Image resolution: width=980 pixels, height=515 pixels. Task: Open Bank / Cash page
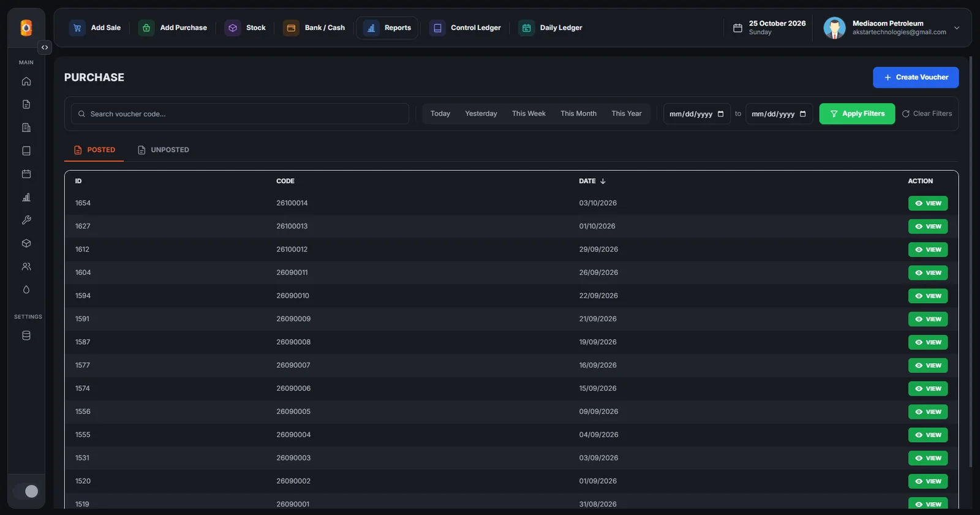314,28
